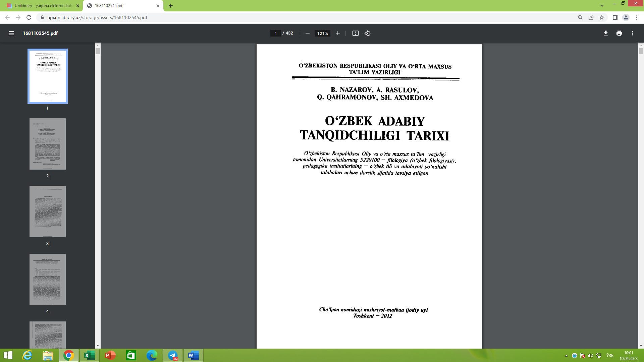Screen dimensions: 644x362
Task: Toggle the PDF thumbnail sidebar menu
Action: coord(11,33)
